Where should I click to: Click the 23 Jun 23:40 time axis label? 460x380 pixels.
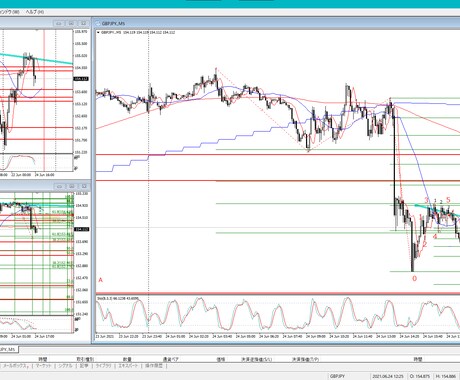tap(152, 337)
